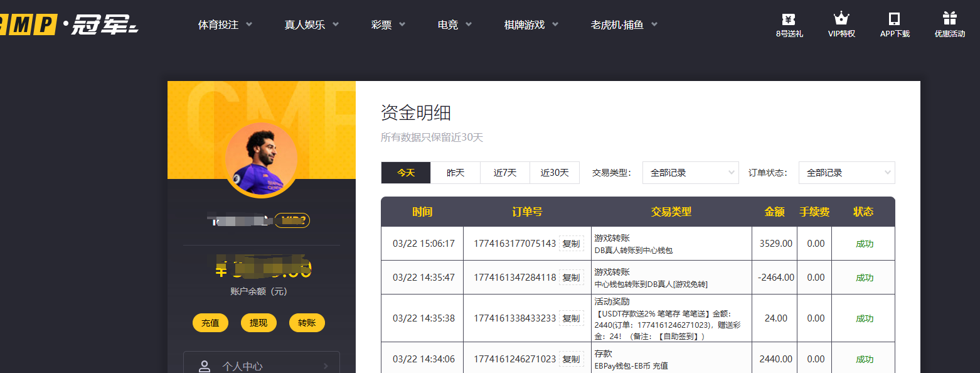
Task: Click the 个人中心 person icon
Action: [204, 366]
